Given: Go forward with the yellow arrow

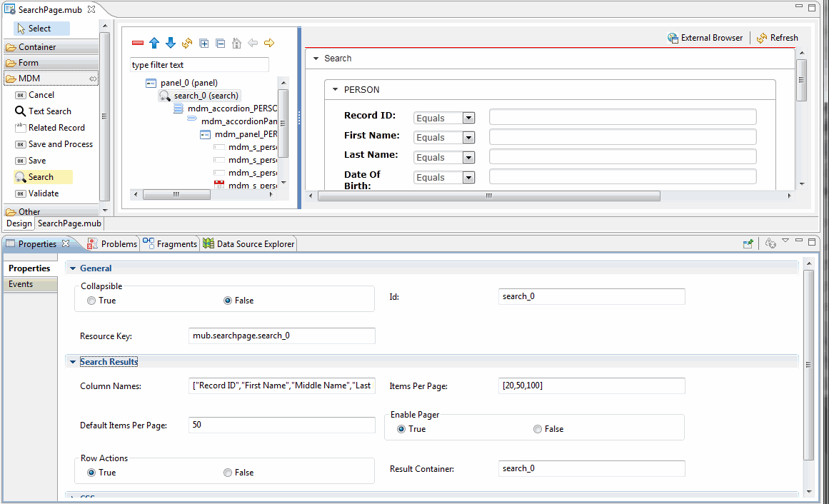Looking at the screenshot, I should click(269, 43).
